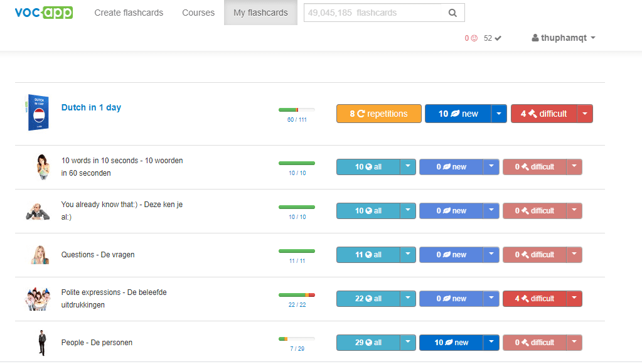This screenshot has height=364, width=642.
Task: Switch to the Courses tab
Action: click(x=198, y=13)
